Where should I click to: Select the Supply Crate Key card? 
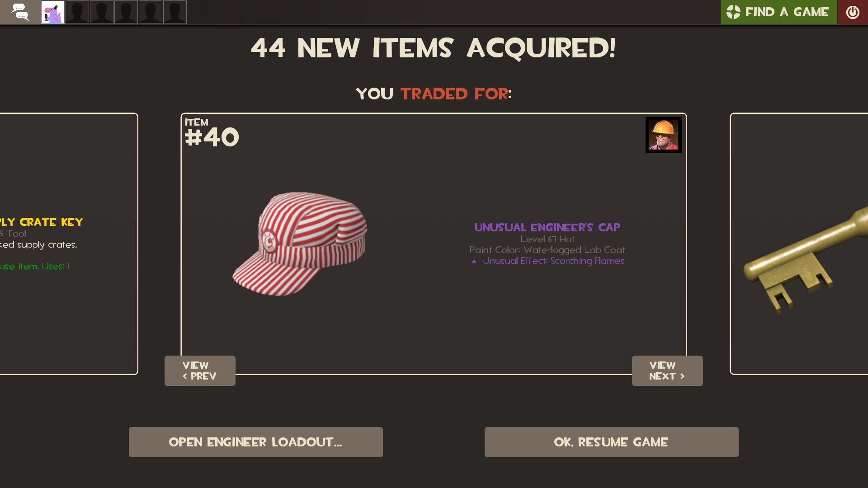coord(69,244)
